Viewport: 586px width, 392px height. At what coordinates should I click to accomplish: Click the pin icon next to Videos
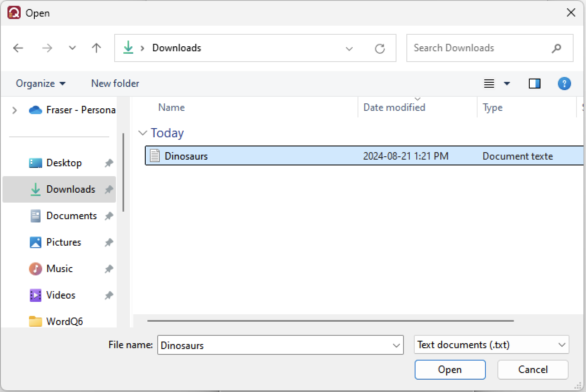(109, 296)
